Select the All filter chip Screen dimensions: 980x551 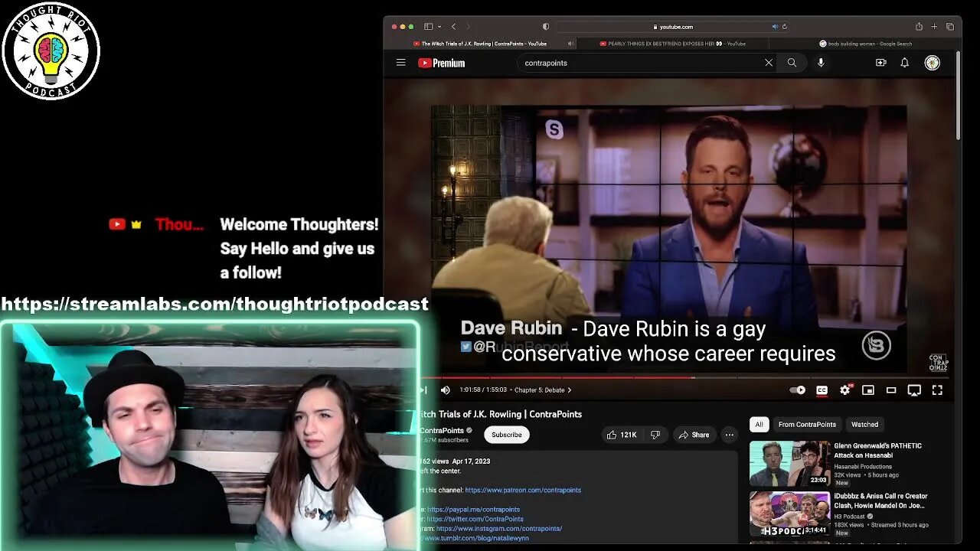coord(759,424)
